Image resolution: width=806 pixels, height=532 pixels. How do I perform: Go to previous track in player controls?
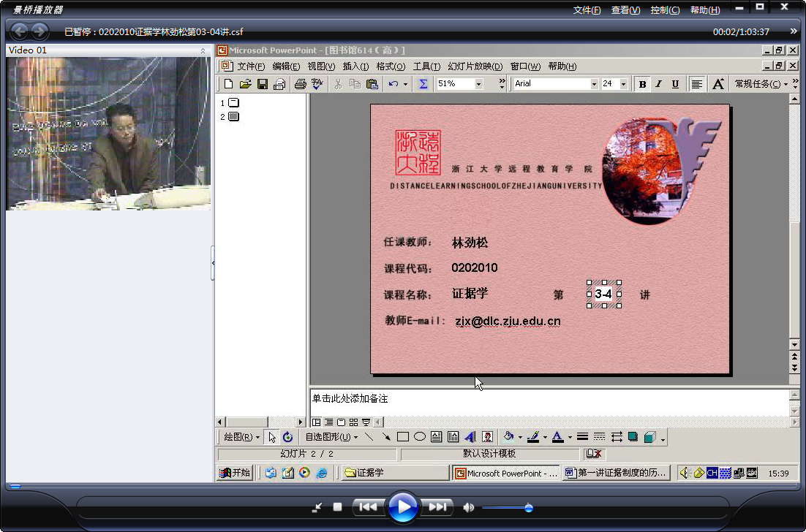368,507
